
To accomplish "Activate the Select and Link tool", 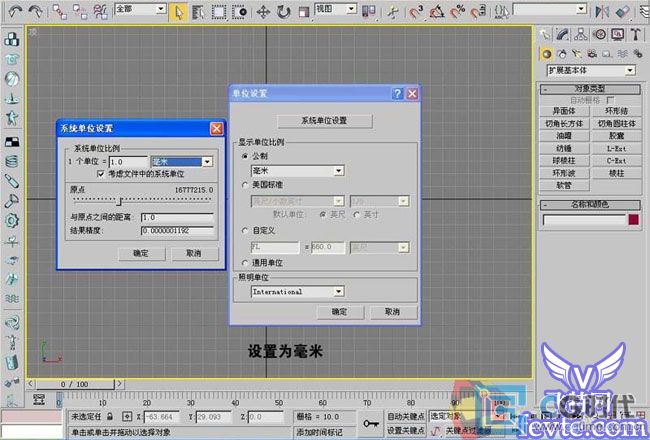I will point(60,12).
